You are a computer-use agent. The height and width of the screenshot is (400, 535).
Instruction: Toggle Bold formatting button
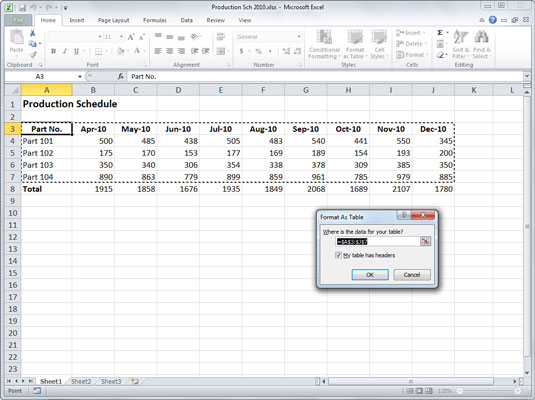pyautogui.click(x=53, y=51)
